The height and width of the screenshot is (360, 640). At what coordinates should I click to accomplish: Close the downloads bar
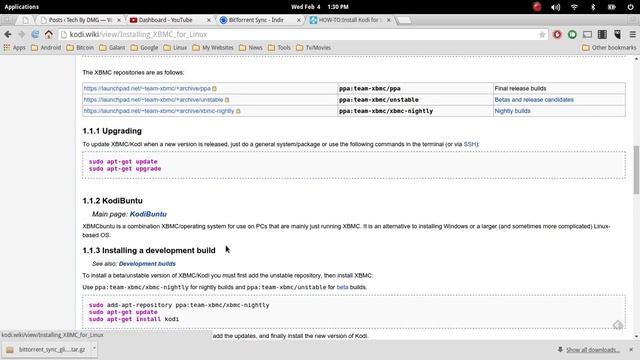pos(631,350)
